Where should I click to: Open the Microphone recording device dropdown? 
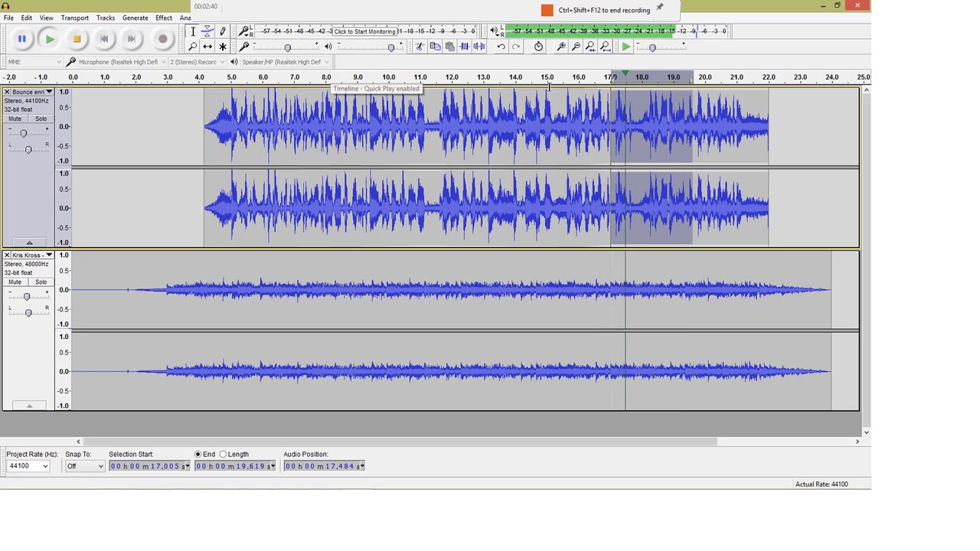click(121, 62)
